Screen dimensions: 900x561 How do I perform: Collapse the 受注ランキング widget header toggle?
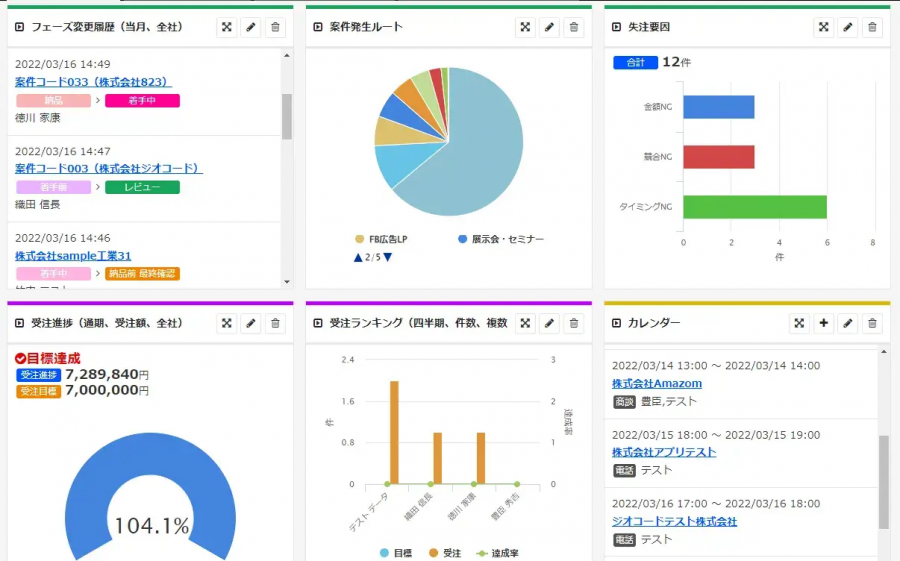click(x=318, y=323)
